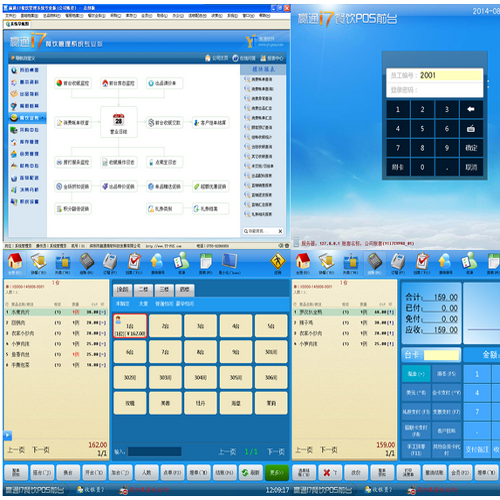Click the red house icon in the table-view POS toolbar
500x500 pixels.
[15, 261]
